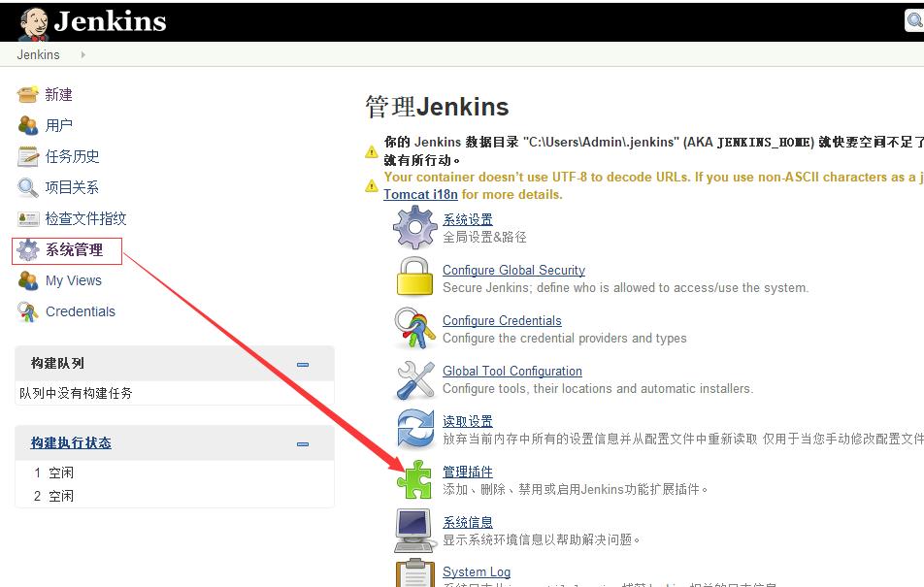Screen dimensions: 924x587
Task: Click the search magnifier icon in header
Action: 915,20
